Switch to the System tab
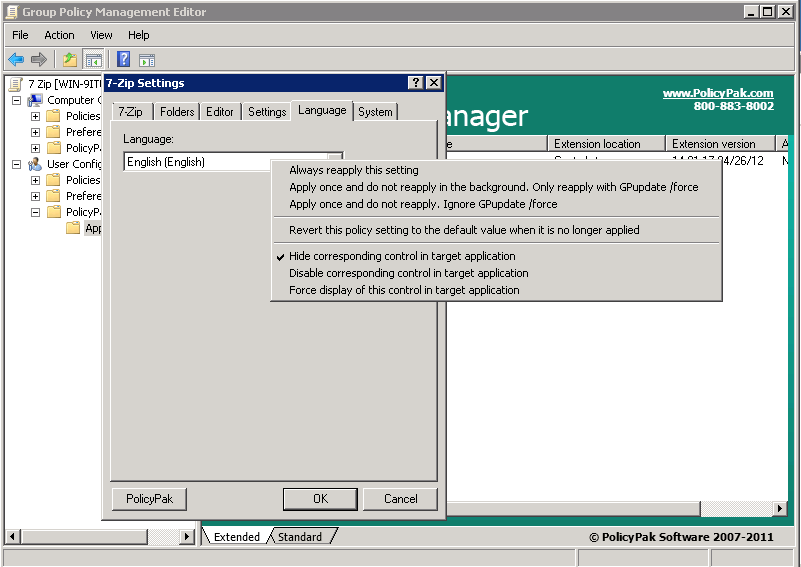This screenshot has height=567, width=801. [375, 112]
